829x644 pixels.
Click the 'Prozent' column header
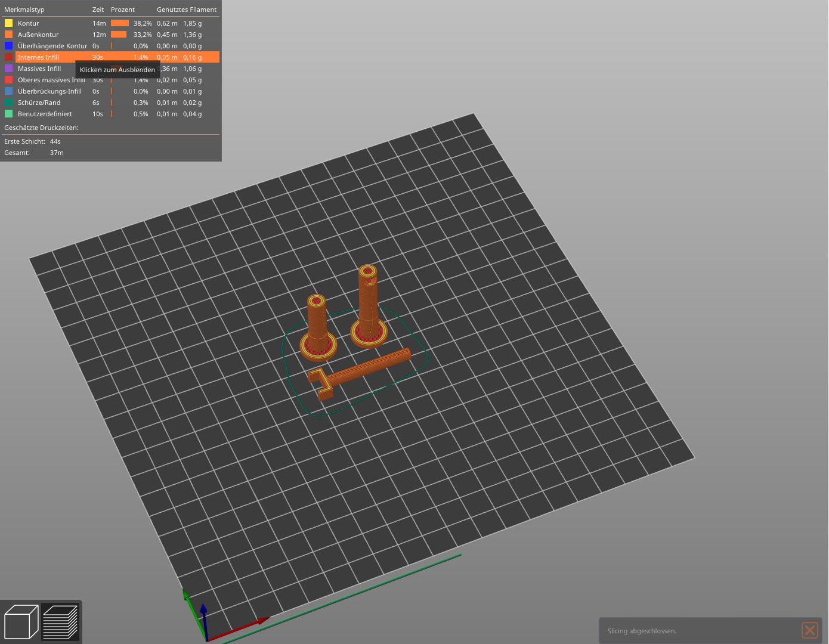point(123,10)
